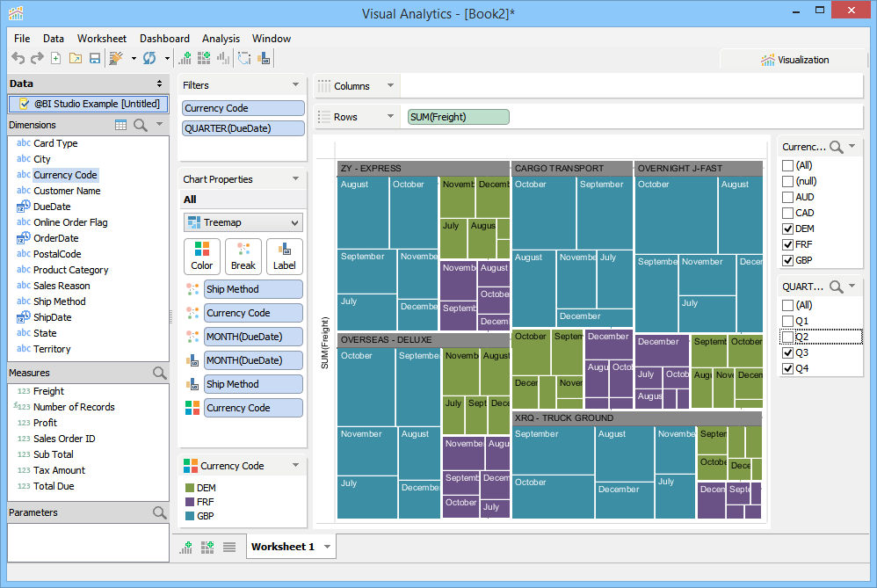877x588 pixels.
Task: Search measures with the magnifier icon
Action: coord(159,373)
